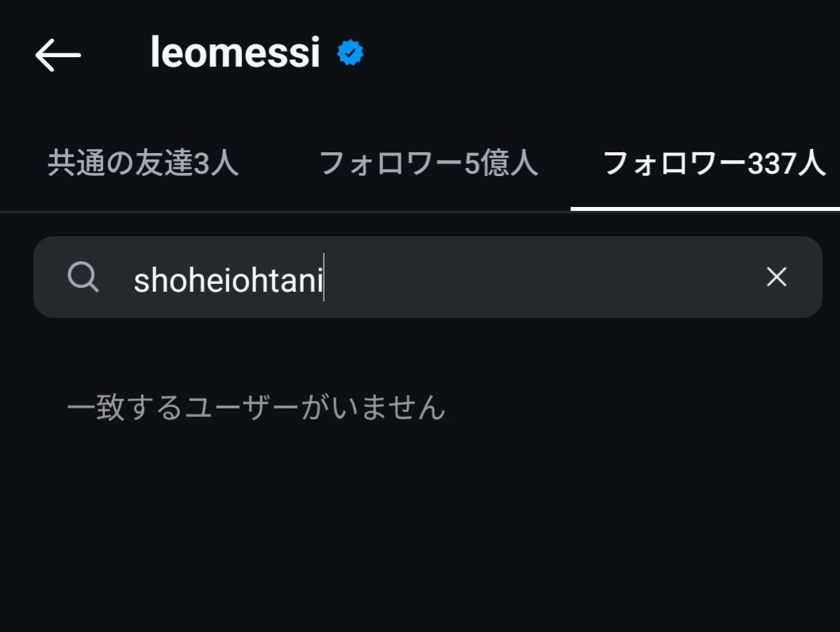840x632 pixels.
Task: Click the blue verified badge
Action: point(350,53)
